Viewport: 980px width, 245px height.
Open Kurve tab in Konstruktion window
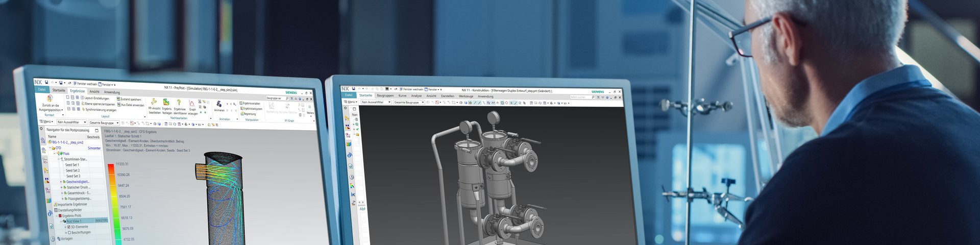[402, 95]
